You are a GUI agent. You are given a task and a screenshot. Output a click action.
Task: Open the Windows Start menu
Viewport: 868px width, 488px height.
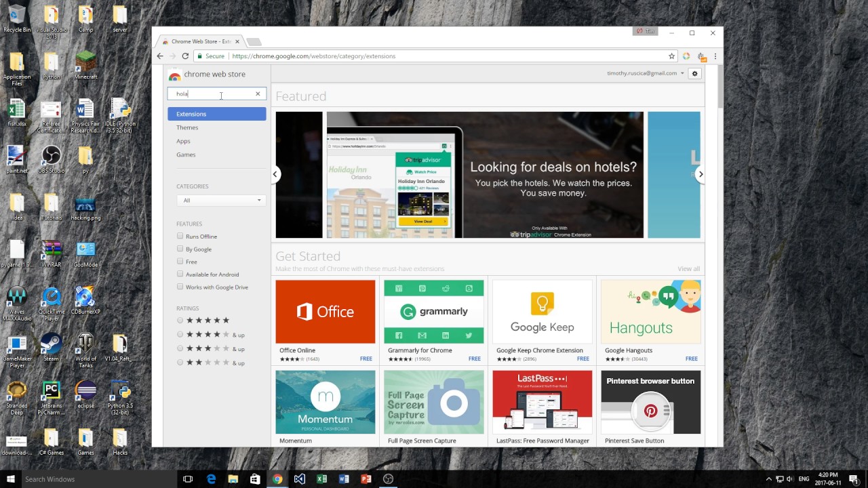tap(11, 479)
